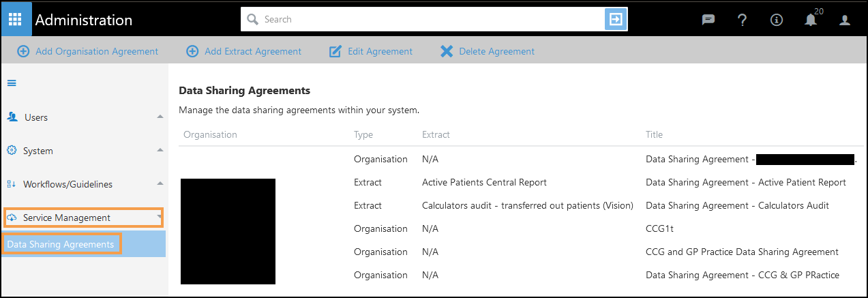Click the information circle icon
Viewport: 868px width, 298px height.
777,20
